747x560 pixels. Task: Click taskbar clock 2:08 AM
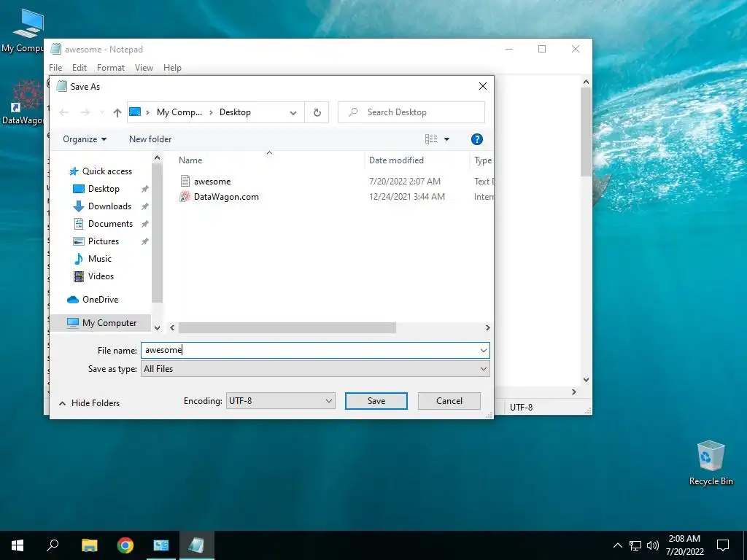pyautogui.click(x=684, y=539)
